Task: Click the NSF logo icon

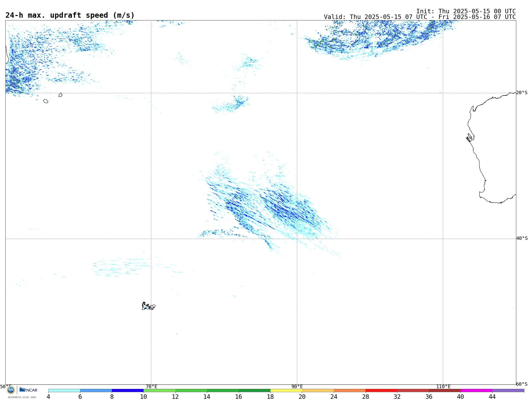Action: pyautogui.click(x=11, y=390)
